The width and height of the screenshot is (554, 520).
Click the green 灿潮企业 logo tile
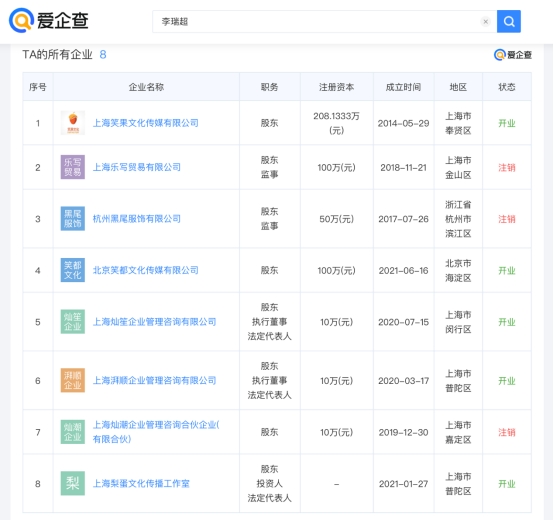click(x=73, y=432)
